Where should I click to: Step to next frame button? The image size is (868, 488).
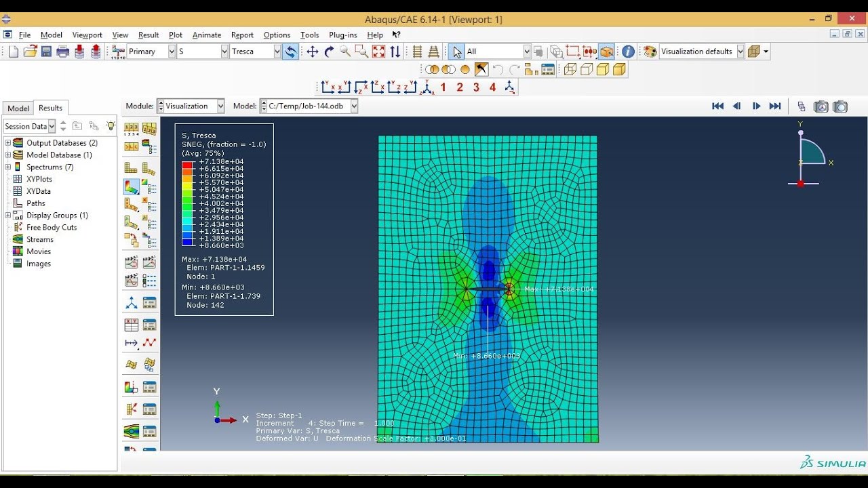click(x=756, y=106)
